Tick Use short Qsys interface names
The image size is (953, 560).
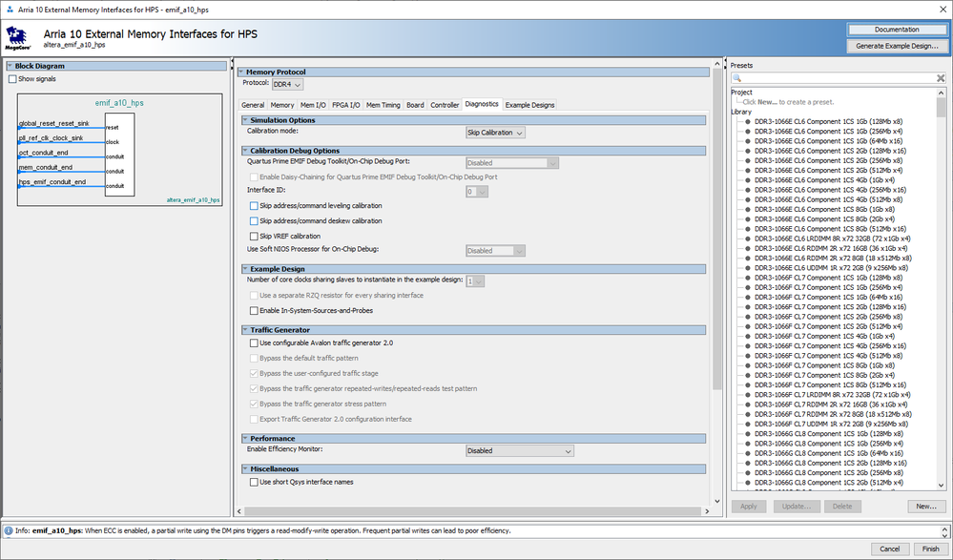coord(254,482)
